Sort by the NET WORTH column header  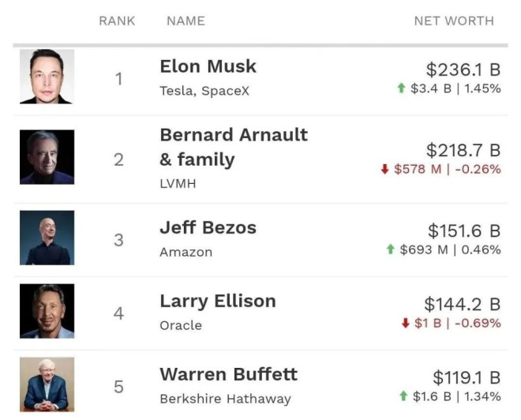454,21
